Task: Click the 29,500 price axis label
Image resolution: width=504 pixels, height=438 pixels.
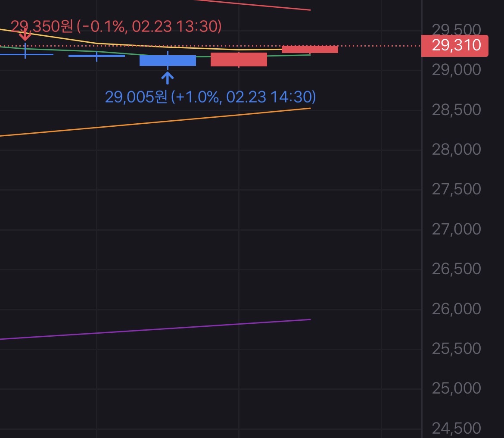Action: (x=456, y=30)
